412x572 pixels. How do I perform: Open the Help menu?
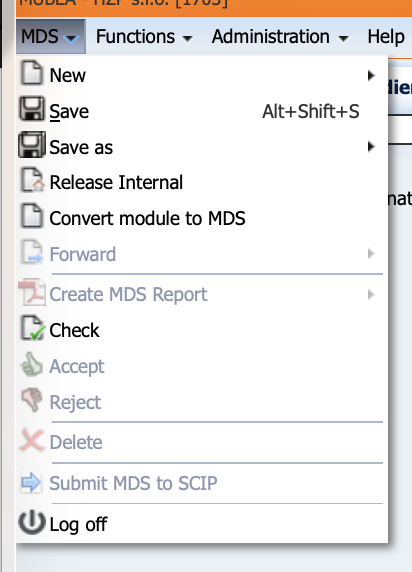click(x=388, y=37)
